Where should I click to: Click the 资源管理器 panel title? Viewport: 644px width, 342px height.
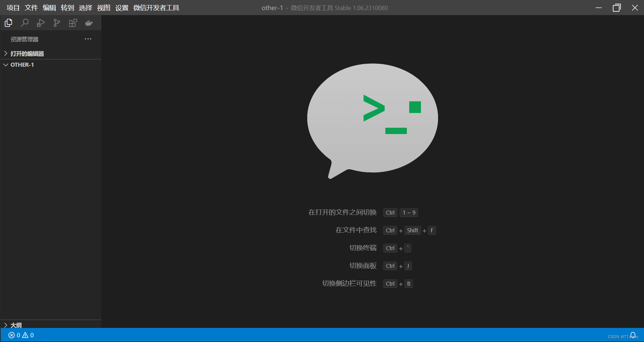(24, 39)
